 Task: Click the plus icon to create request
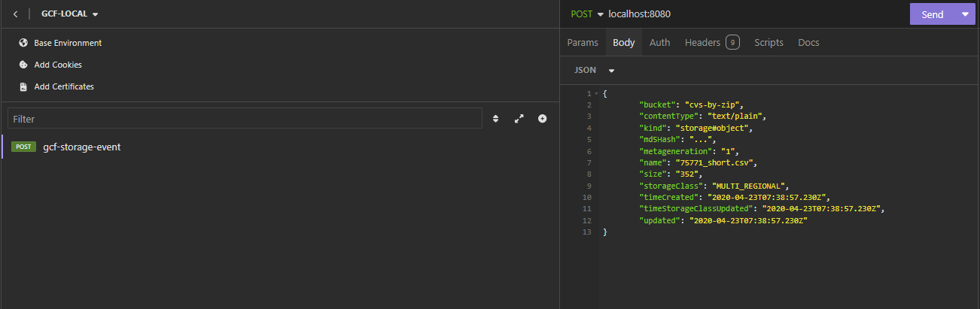[542, 119]
